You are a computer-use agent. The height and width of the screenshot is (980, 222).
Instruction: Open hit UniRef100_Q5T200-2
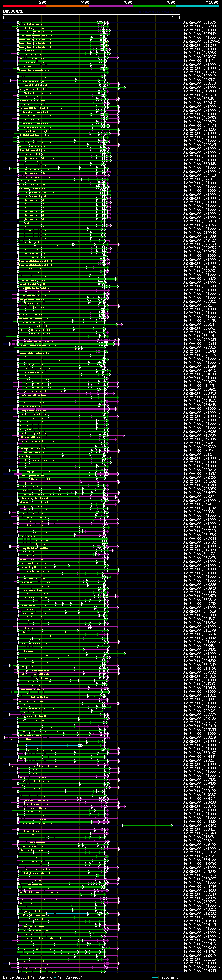(x=201, y=41)
